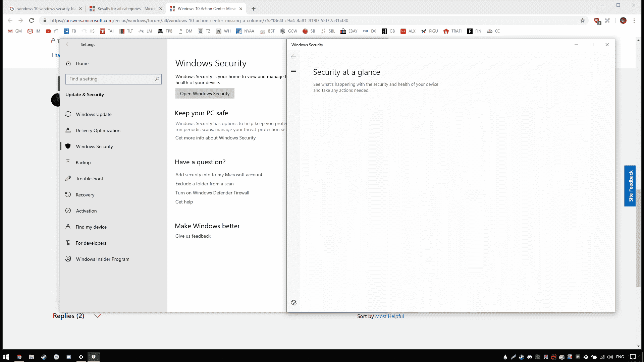Image resolution: width=644 pixels, height=362 pixels.
Task: Click the Settings gear taskbar icon
Action: coord(81,357)
